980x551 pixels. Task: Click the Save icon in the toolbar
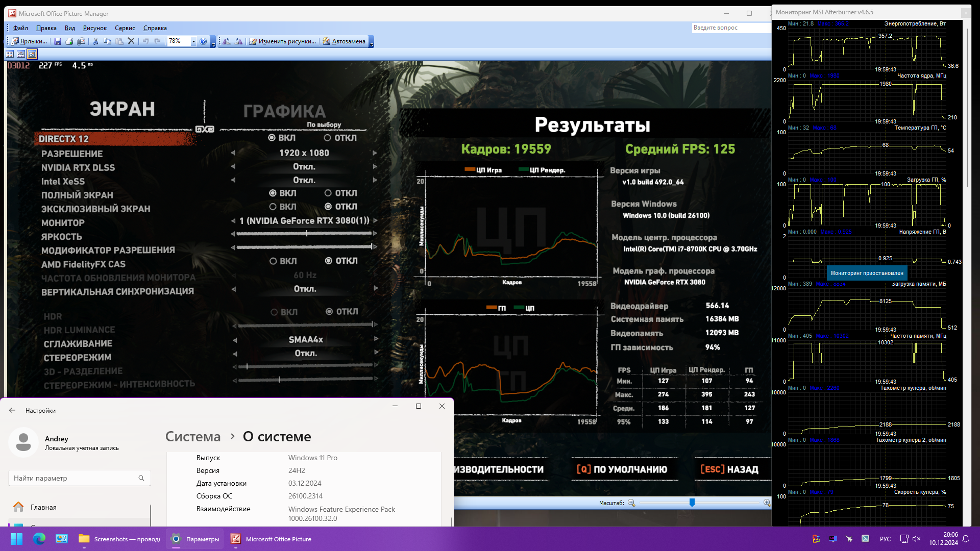[x=58, y=41]
